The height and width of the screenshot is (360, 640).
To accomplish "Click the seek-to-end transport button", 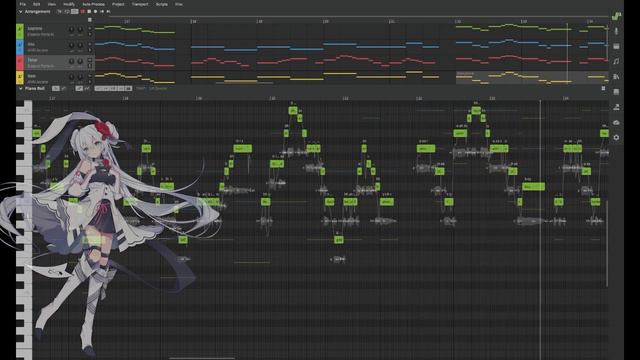I will click(109, 11).
